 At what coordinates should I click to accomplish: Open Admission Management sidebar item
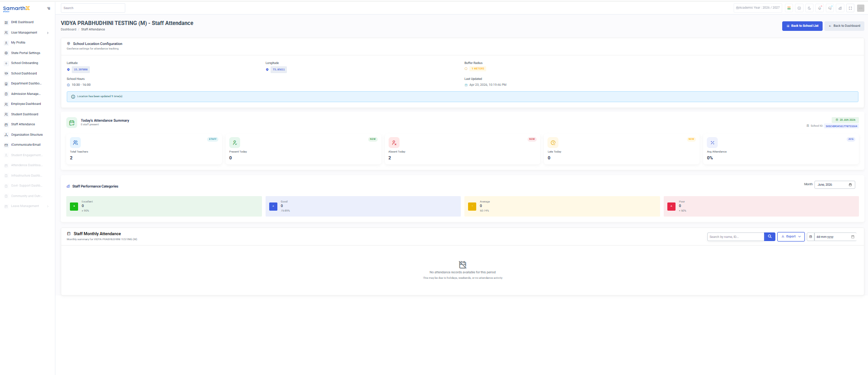click(x=26, y=94)
